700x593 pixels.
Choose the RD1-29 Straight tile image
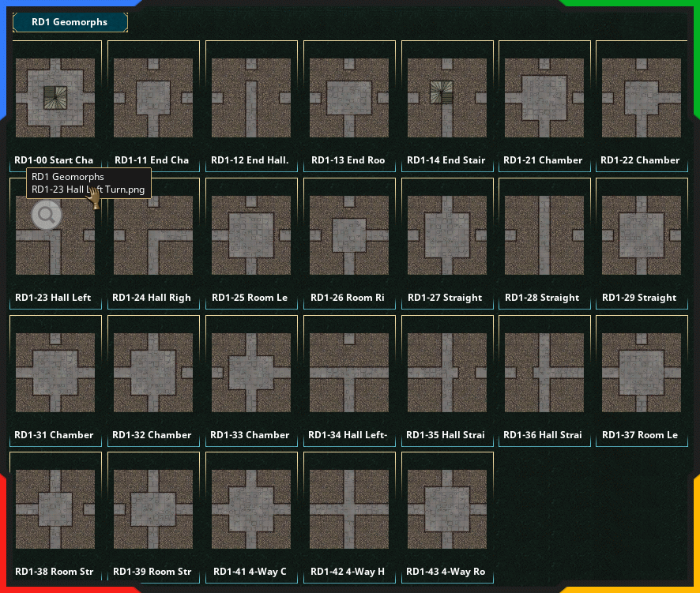pos(642,235)
